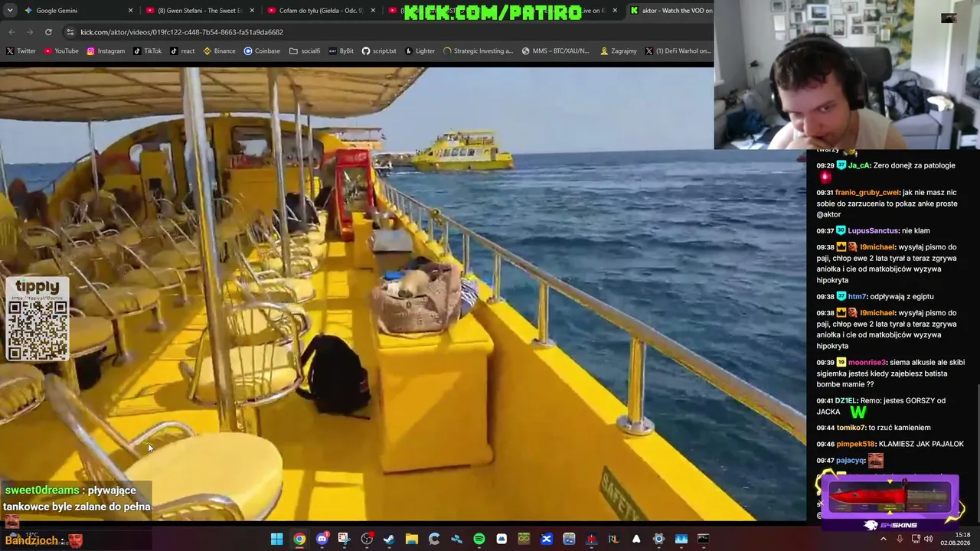
Task: Open the script.txt GitHub bookmark
Action: [379, 51]
